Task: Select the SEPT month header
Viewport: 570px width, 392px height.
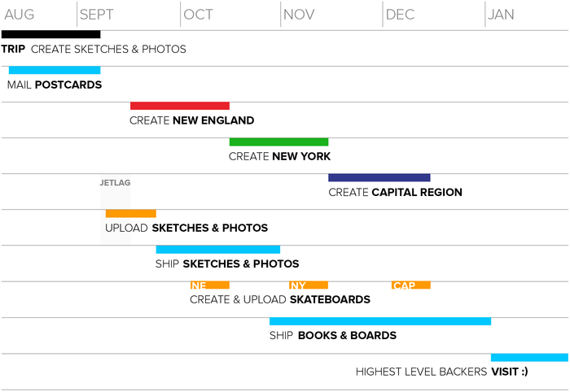Action: pyautogui.click(x=97, y=15)
